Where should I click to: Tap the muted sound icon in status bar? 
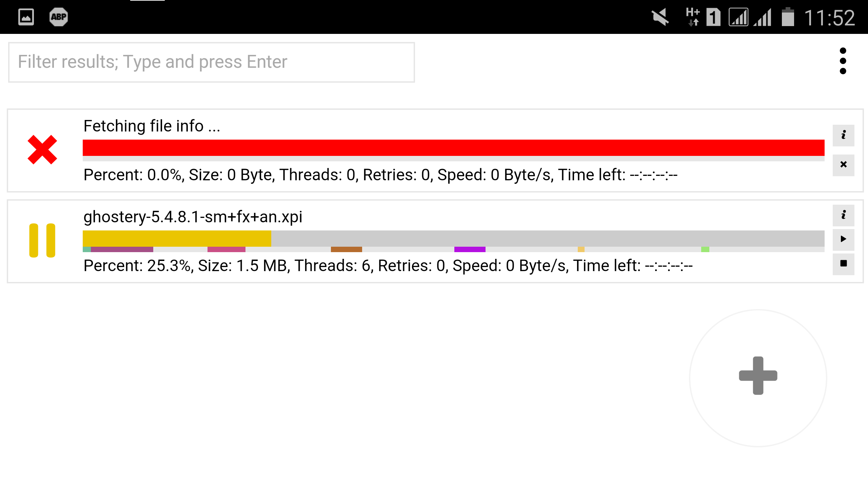[660, 17]
